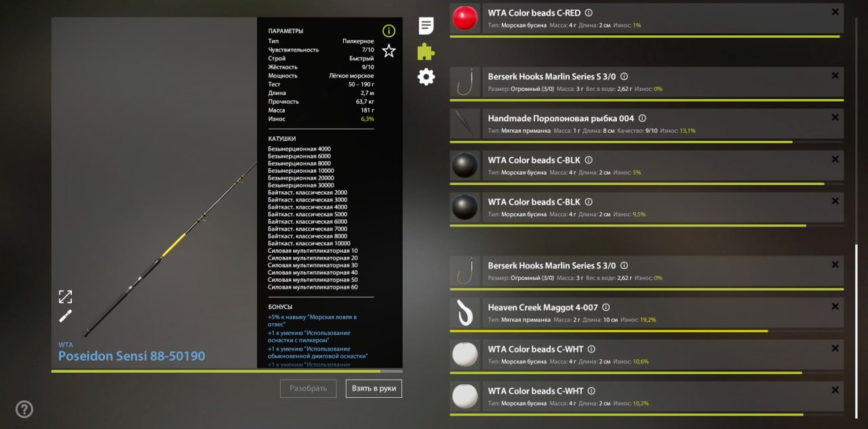This screenshot has width=868, height=429.
Task: Open the notes document tab icon
Action: [426, 26]
